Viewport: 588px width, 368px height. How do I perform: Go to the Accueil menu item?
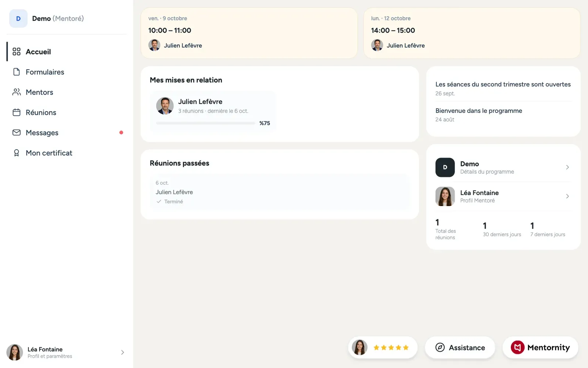(x=67, y=52)
